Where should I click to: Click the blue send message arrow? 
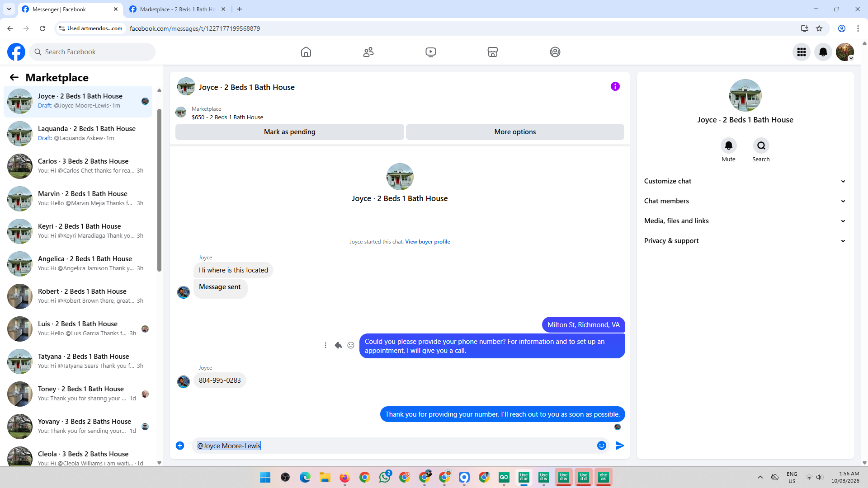[620, 446]
